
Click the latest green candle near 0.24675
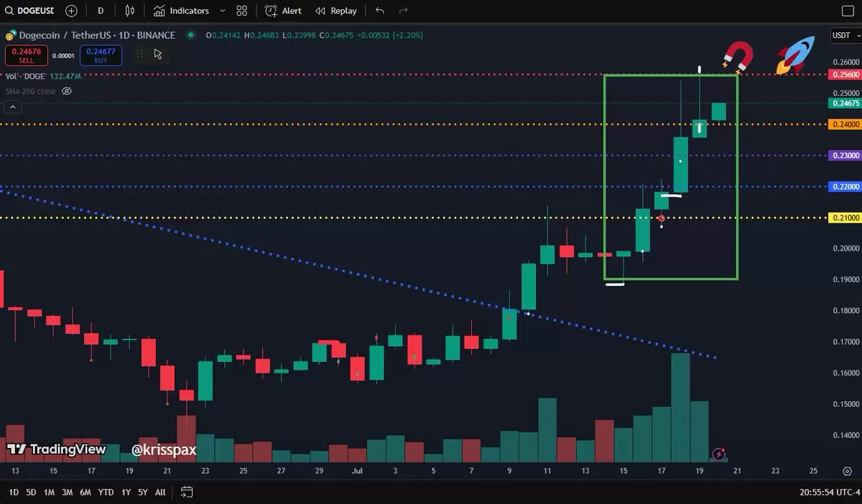719,111
